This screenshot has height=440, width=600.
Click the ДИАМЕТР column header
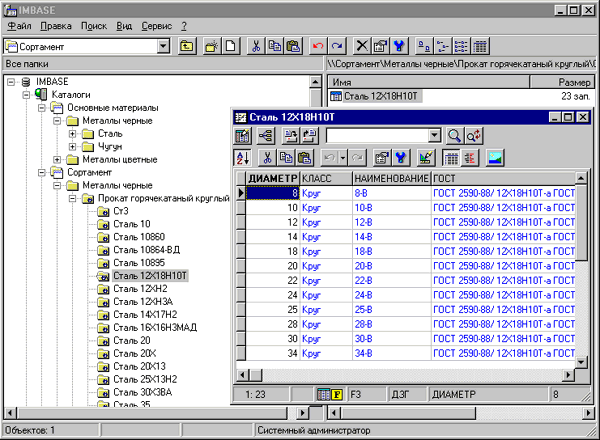(272, 176)
